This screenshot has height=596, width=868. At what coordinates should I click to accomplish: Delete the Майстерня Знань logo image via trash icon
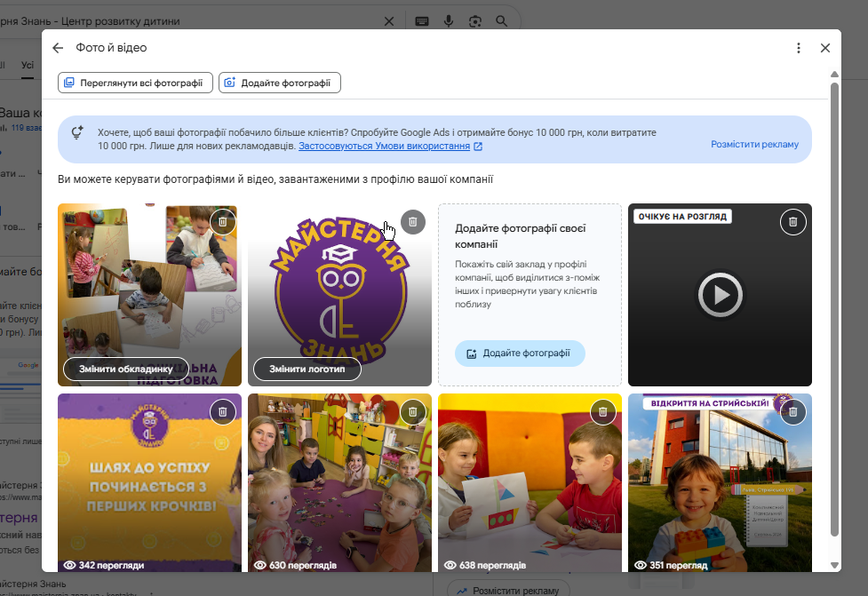pyautogui.click(x=413, y=222)
